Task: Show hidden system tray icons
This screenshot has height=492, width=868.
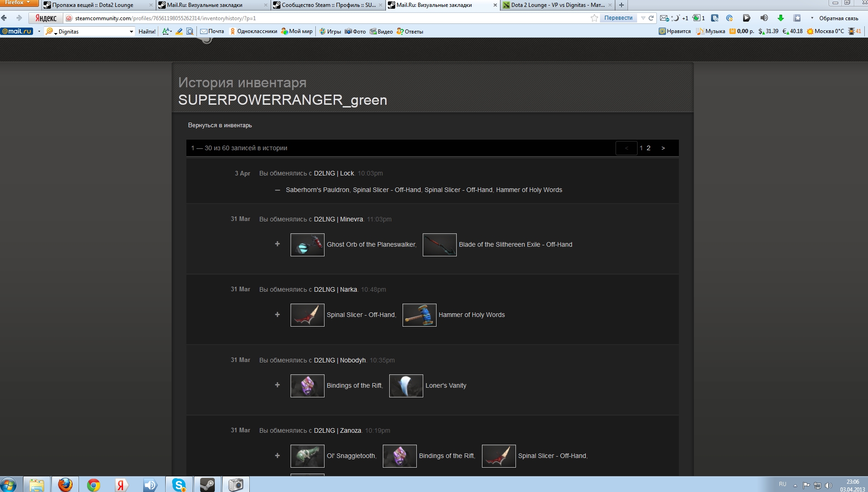Action: tap(795, 485)
